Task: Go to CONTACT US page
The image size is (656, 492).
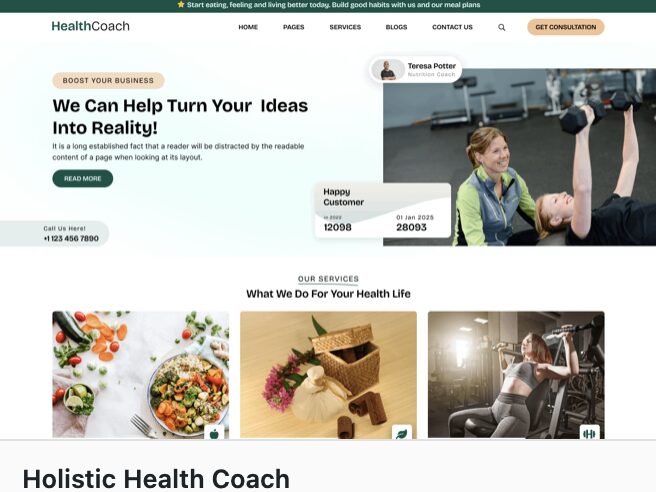Action: [x=452, y=27]
